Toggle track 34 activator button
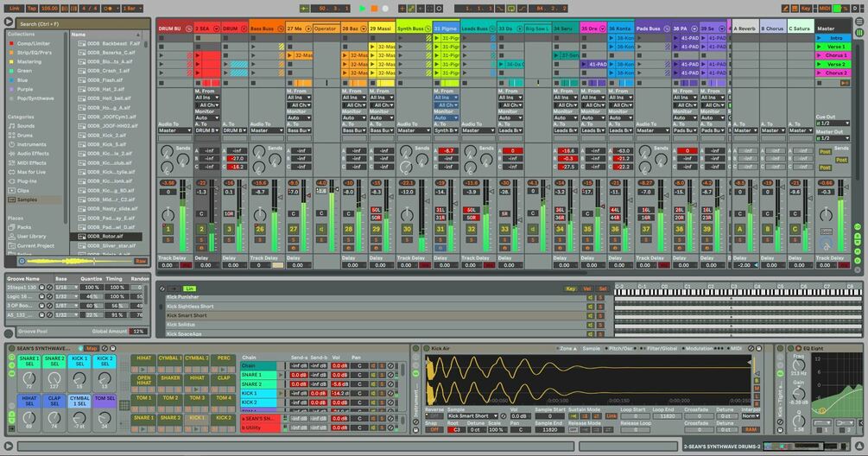The image size is (868, 456). (560, 229)
